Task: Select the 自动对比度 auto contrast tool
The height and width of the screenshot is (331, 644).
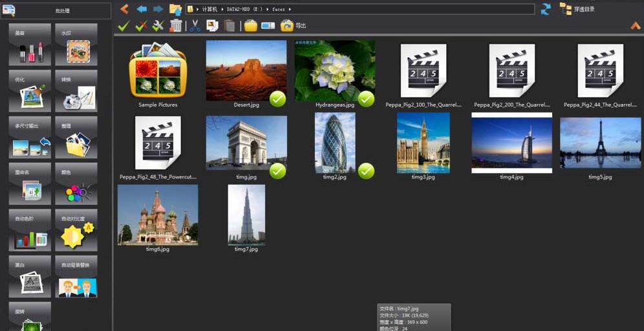Action: [x=76, y=231]
